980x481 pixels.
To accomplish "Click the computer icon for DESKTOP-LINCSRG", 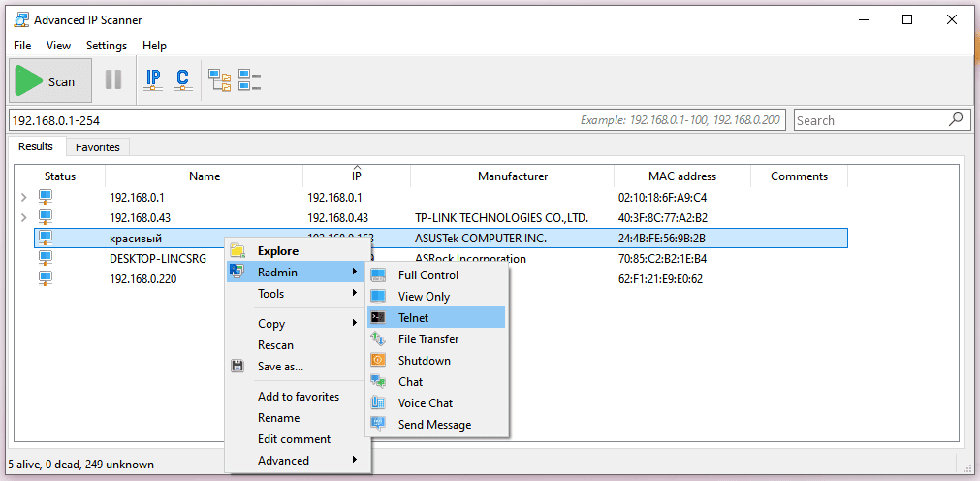I will 46,258.
